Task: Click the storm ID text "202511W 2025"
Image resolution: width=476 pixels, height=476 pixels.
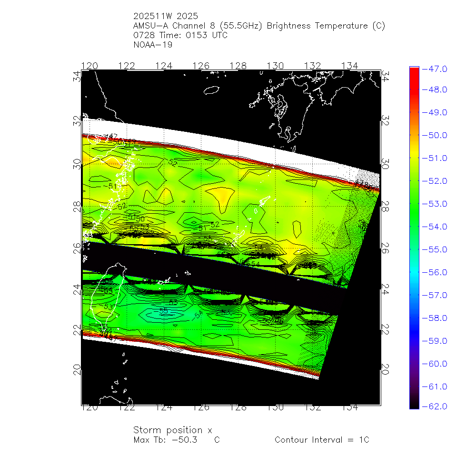Action: click(x=166, y=16)
